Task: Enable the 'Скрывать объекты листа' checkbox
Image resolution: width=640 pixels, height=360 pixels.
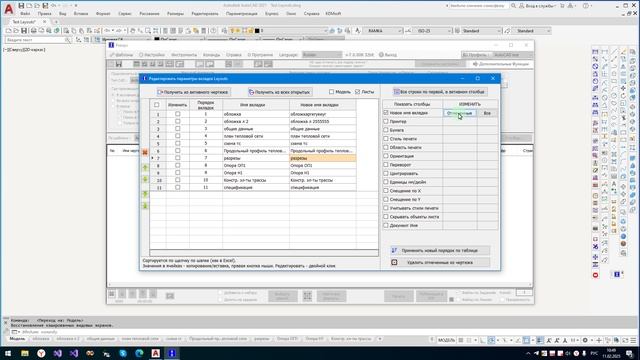Action: click(386, 217)
